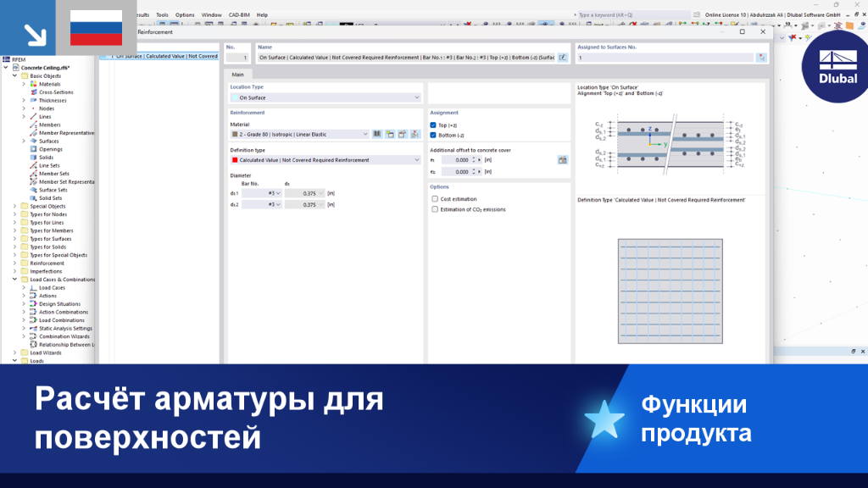Select Action Combinations in navigator
The width and height of the screenshot is (868, 488).
(63, 312)
